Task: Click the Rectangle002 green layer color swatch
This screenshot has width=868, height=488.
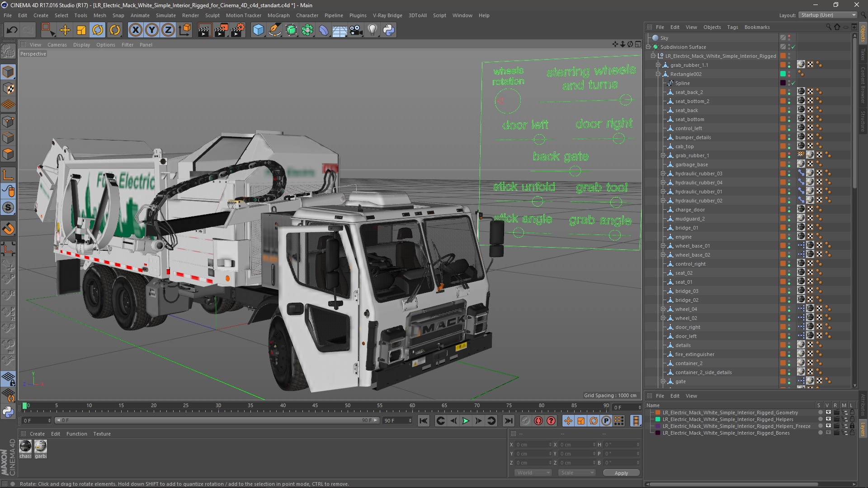Action: click(783, 74)
